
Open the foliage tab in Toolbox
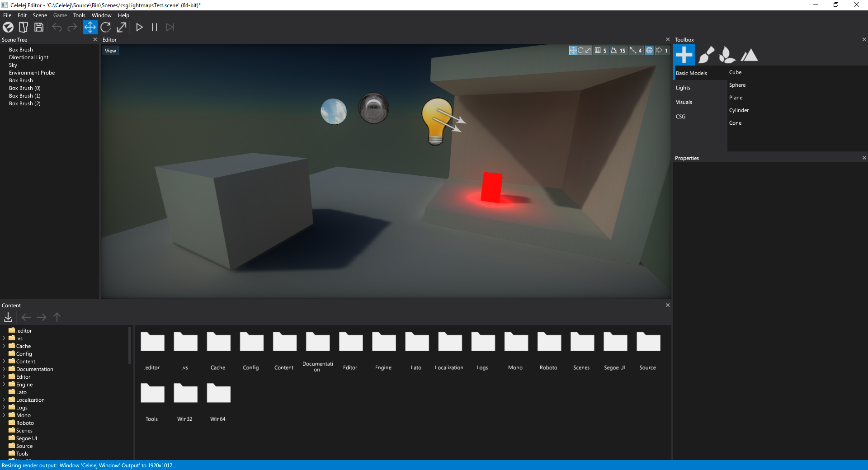(x=727, y=55)
